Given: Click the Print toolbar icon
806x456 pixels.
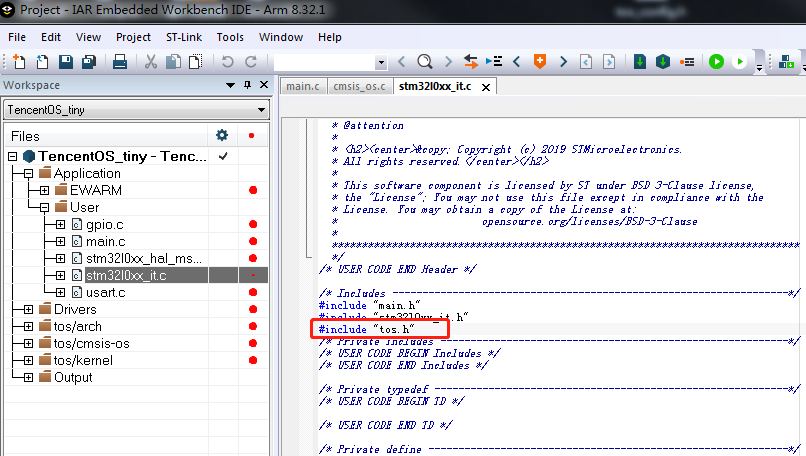Looking at the screenshot, I should 120,62.
